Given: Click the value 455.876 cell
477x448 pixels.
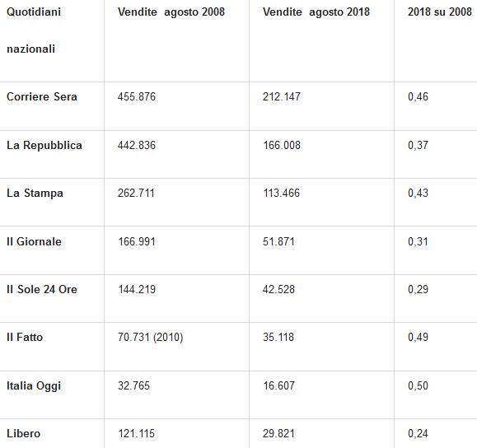Looking at the screenshot, I should [137, 96].
